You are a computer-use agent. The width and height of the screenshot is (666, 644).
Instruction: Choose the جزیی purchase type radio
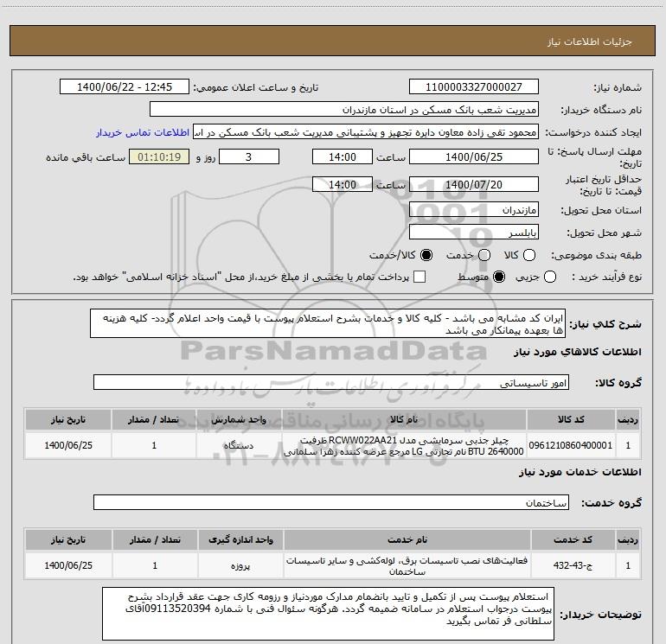coord(549,277)
